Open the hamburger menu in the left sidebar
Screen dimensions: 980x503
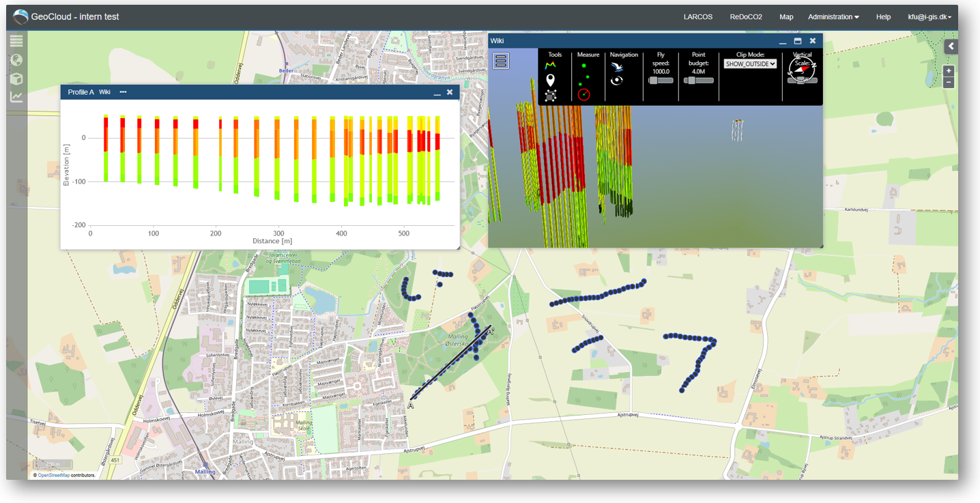point(16,41)
